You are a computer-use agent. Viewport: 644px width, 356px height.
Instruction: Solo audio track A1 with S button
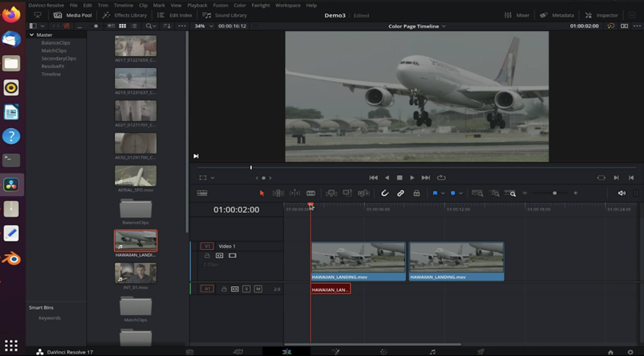pos(246,289)
